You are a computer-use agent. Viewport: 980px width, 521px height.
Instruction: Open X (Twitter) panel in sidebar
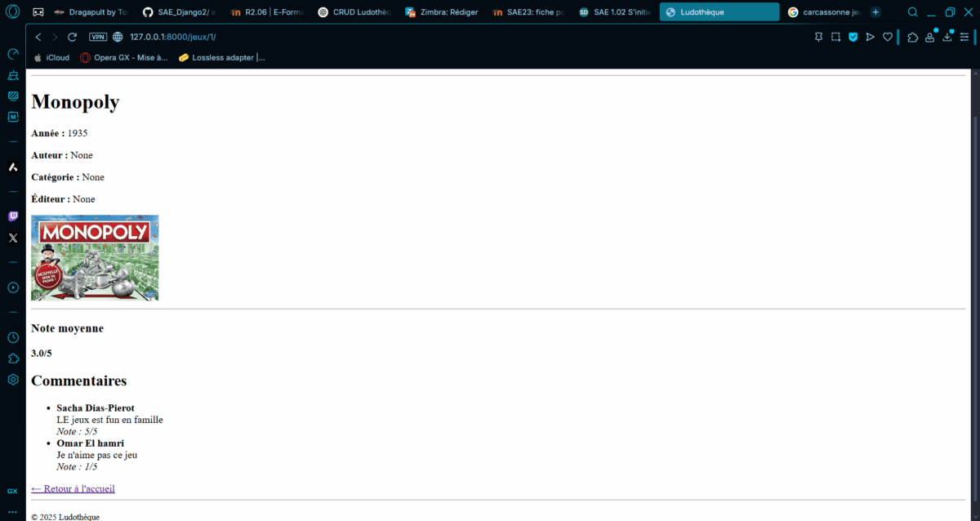(13, 238)
